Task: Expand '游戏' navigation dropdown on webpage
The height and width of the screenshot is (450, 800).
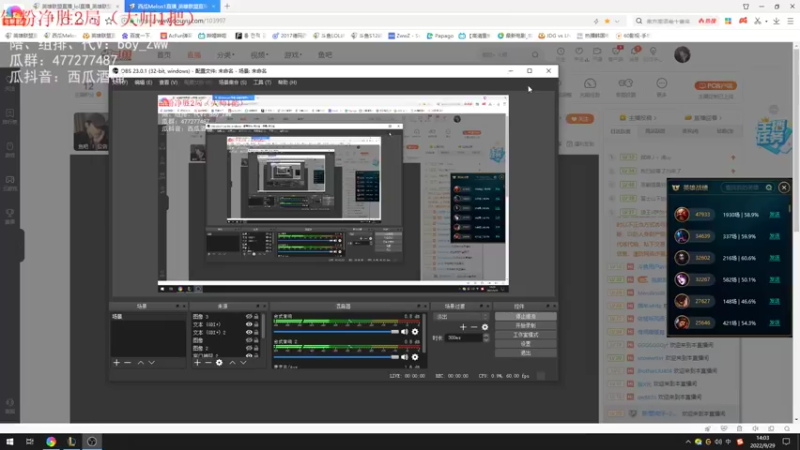Action: (292, 55)
